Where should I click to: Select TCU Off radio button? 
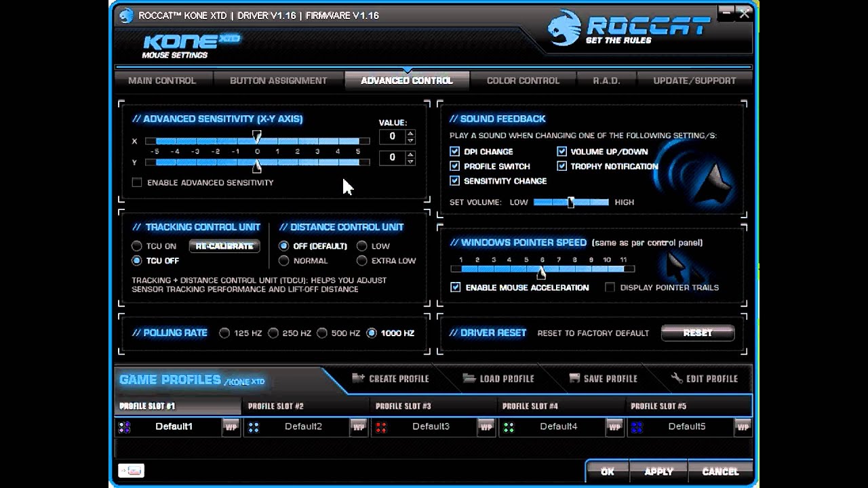coord(137,260)
